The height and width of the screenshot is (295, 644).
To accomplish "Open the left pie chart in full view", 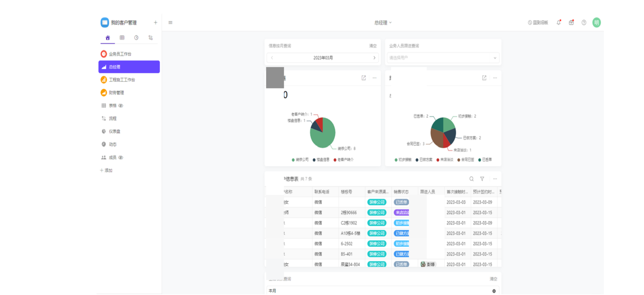I will click(x=364, y=78).
